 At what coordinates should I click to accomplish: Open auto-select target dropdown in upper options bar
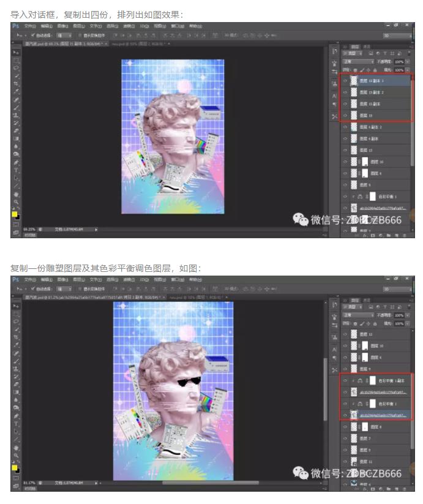64,36
